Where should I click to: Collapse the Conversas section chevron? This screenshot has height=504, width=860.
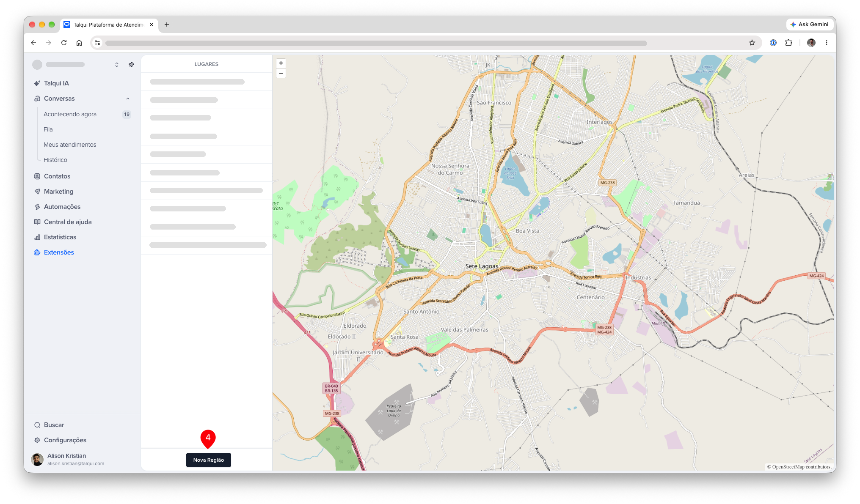[128, 99]
